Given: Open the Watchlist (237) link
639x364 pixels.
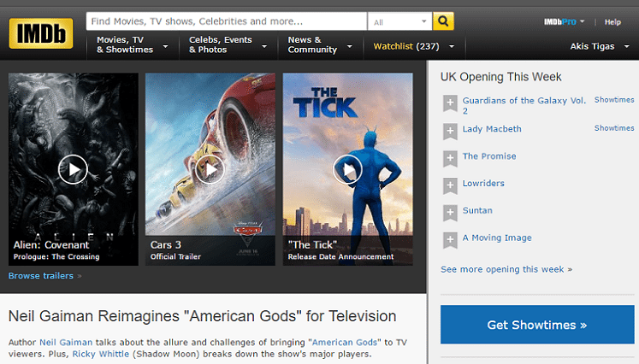Looking at the screenshot, I should tap(406, 46).
